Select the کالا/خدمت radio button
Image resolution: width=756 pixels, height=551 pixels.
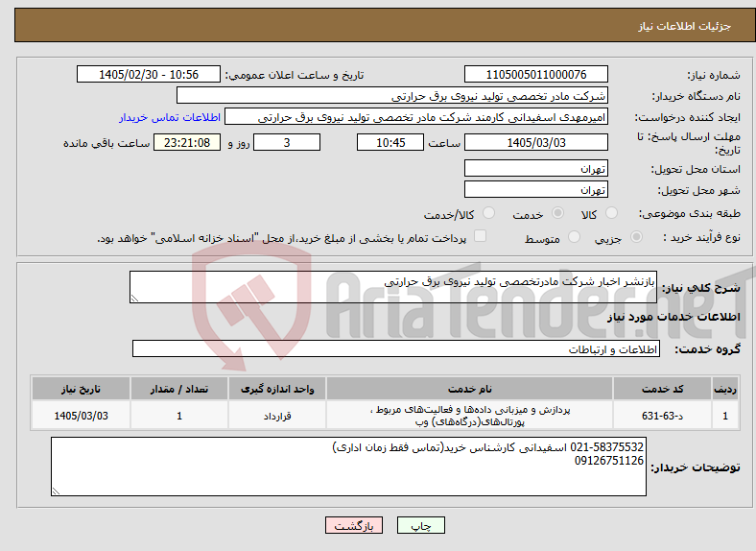(489, 213)
